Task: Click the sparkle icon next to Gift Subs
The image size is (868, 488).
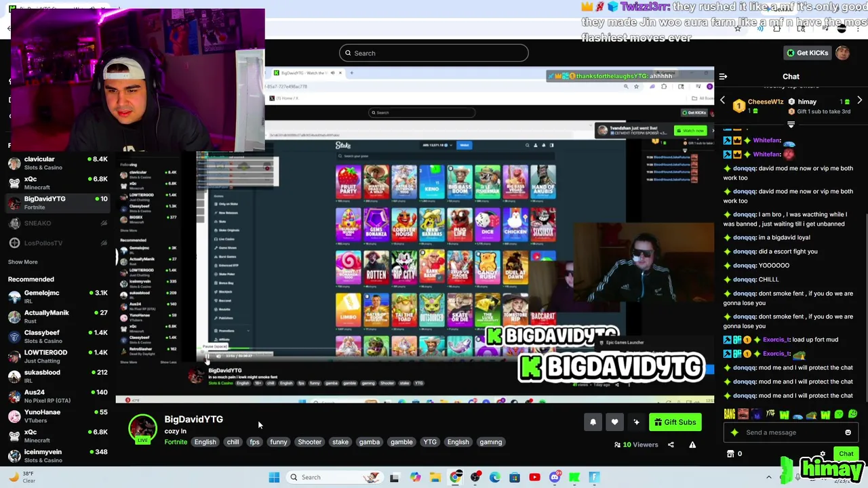Action: pos(636,422)
